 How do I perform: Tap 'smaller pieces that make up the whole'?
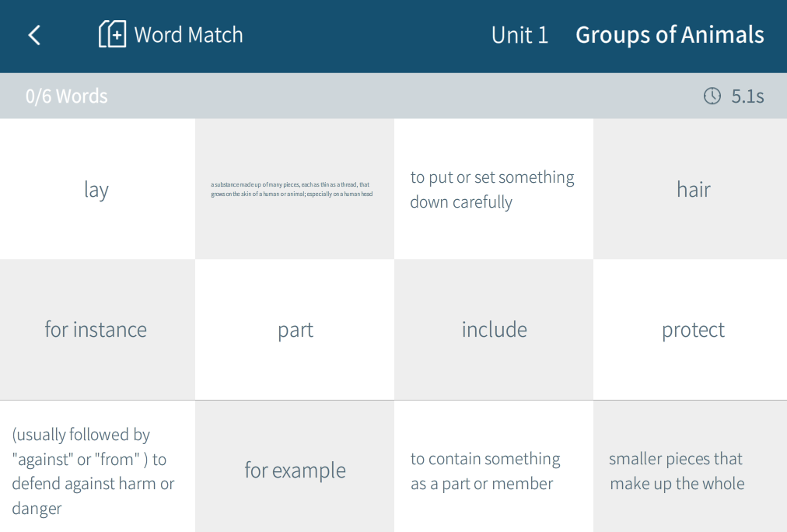(x=692, y=471)
